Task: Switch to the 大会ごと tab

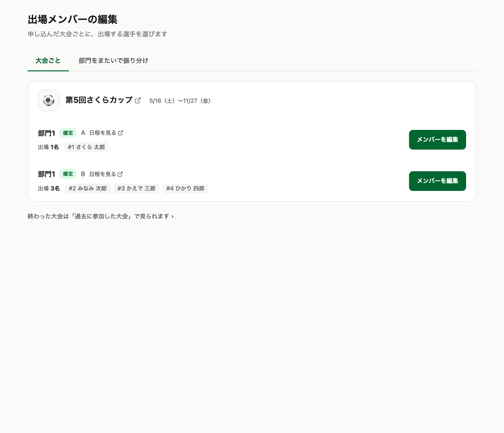Action: click(48, 61)
